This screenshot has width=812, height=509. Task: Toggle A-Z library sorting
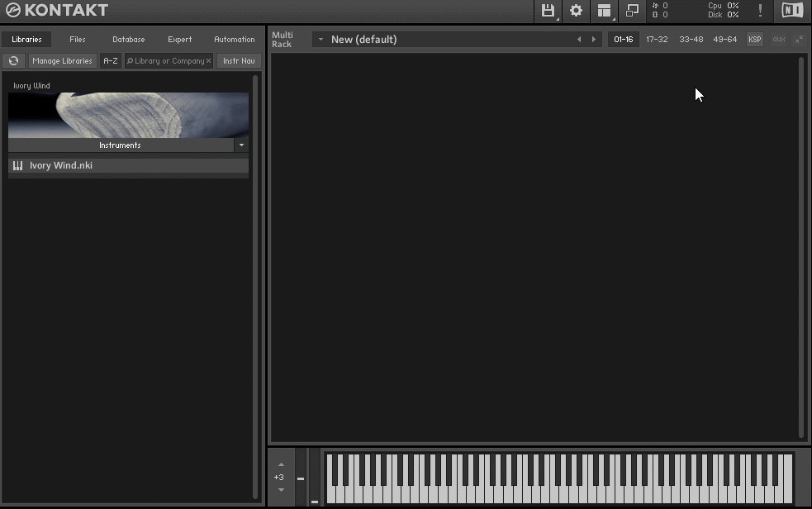pos(111,60)
